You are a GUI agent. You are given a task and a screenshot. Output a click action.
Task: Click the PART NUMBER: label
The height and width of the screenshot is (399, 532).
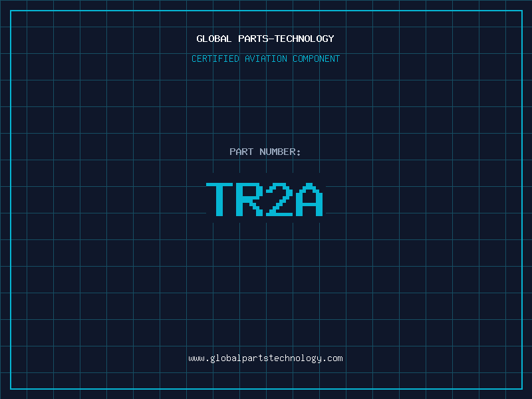[x=265, y=152]
